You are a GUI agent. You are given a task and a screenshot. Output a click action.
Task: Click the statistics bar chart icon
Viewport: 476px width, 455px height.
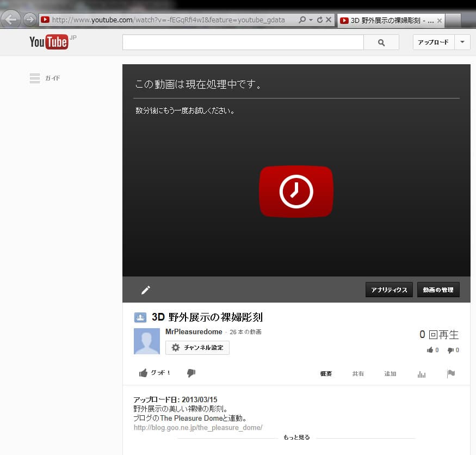(421, 374)
